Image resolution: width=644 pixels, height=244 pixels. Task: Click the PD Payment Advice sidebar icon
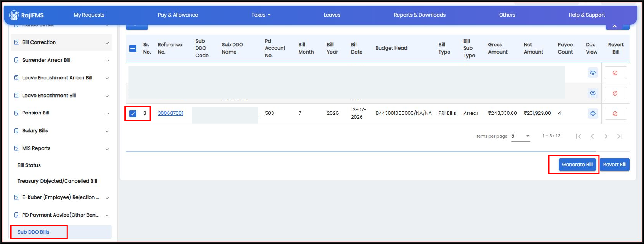[x=16, y=215]
